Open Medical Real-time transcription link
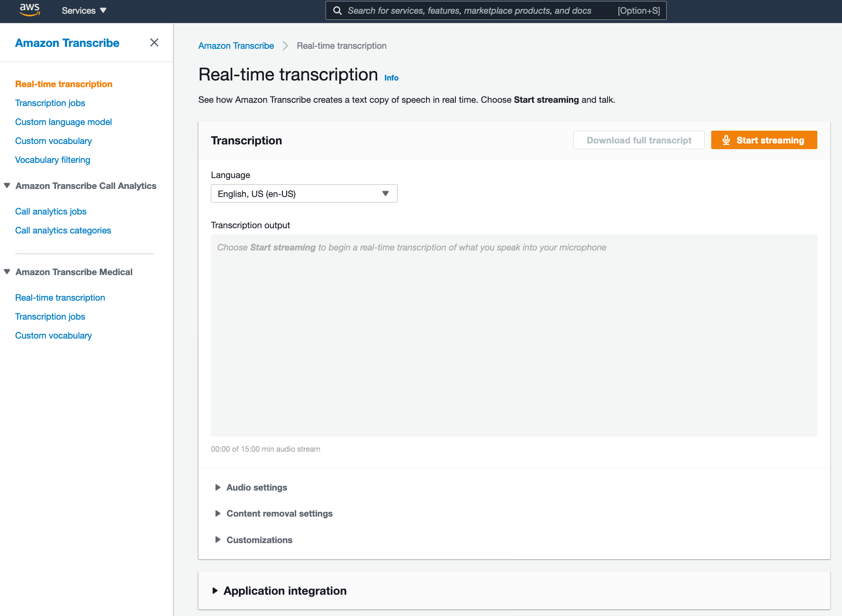The height and width of the screenshot is (616, 842). [60, 297]
